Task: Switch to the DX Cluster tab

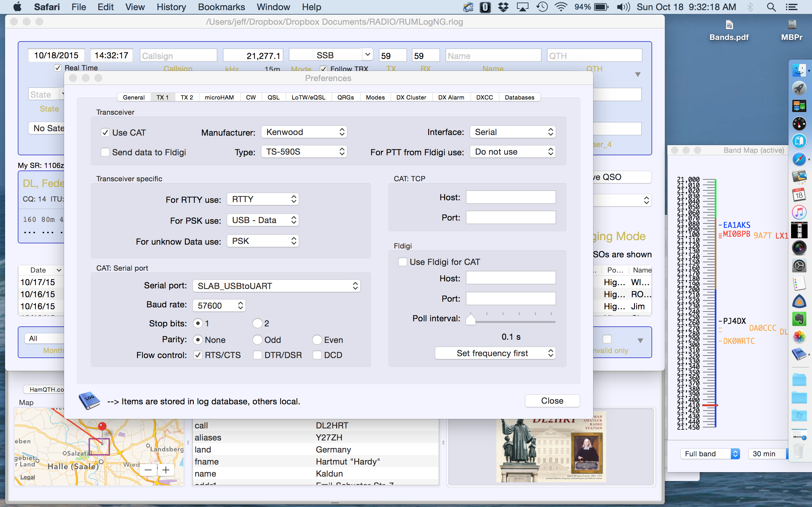Action: point(411,97)
